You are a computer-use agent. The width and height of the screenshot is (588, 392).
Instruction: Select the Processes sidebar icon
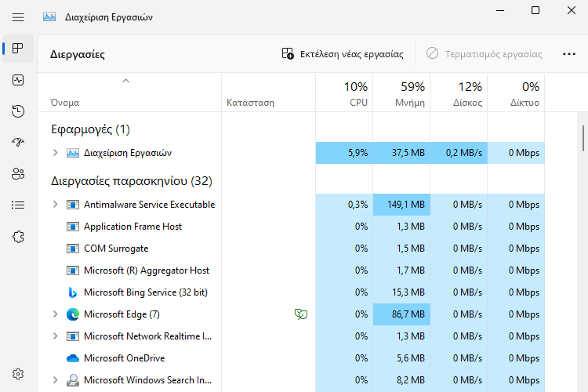17,49
